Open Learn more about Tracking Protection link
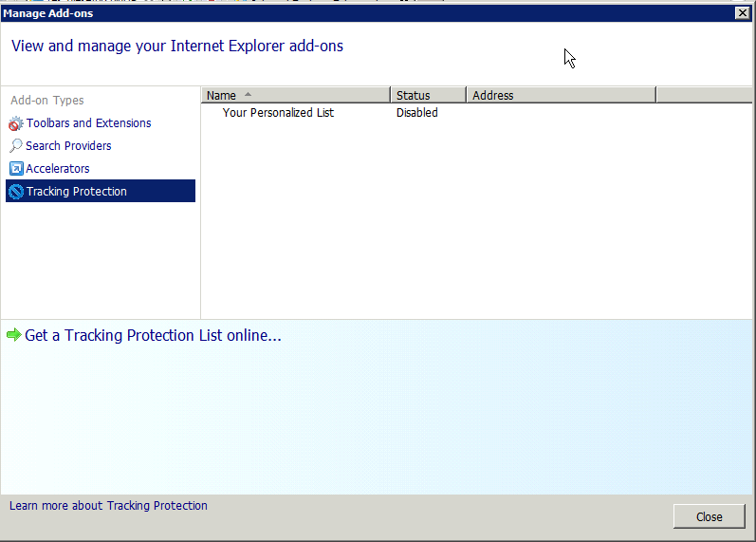756x542 pixels. [x=108, y=506]
